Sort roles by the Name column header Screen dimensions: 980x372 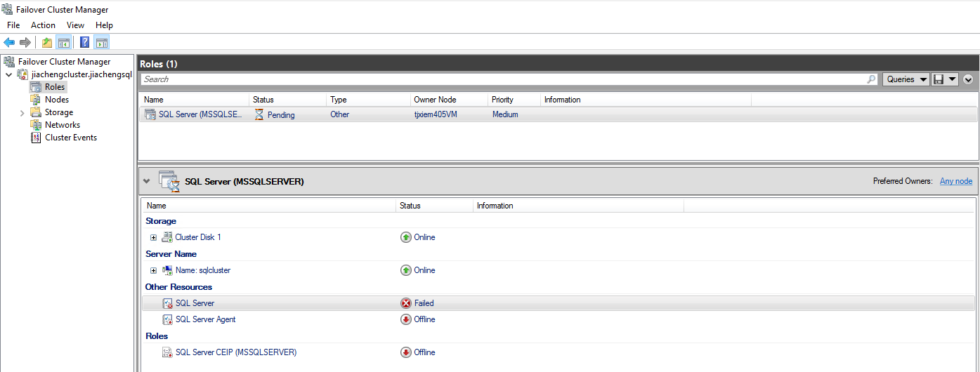click(195, 100)
